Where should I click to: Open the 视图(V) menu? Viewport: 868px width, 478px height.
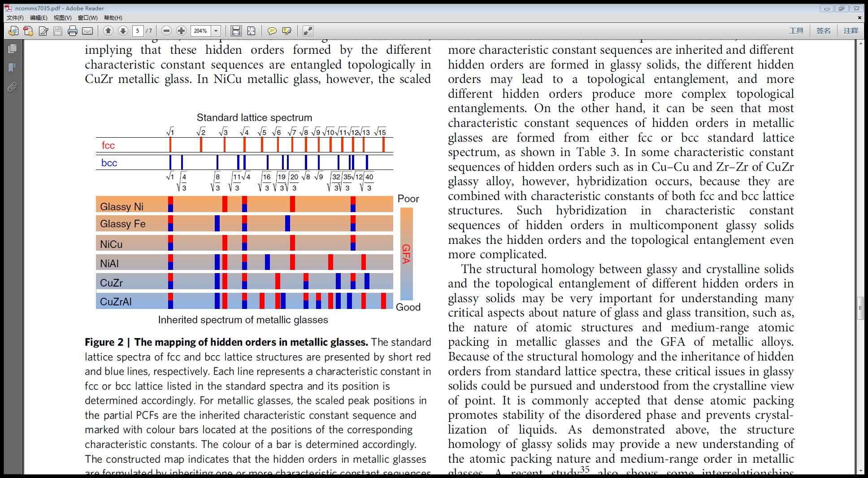pyautogui.click(x=62, y=18)
